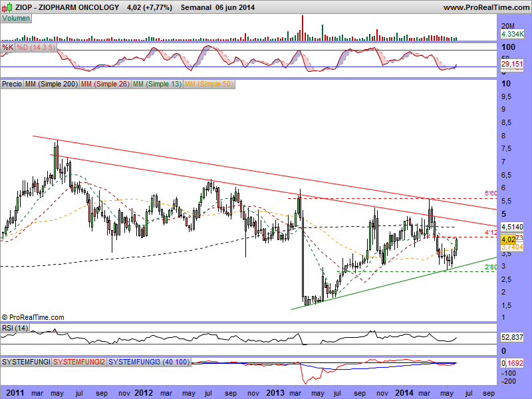Click the 7,5 price axis label
This screenshot has height=399, width=532.
tap(506, 148)
